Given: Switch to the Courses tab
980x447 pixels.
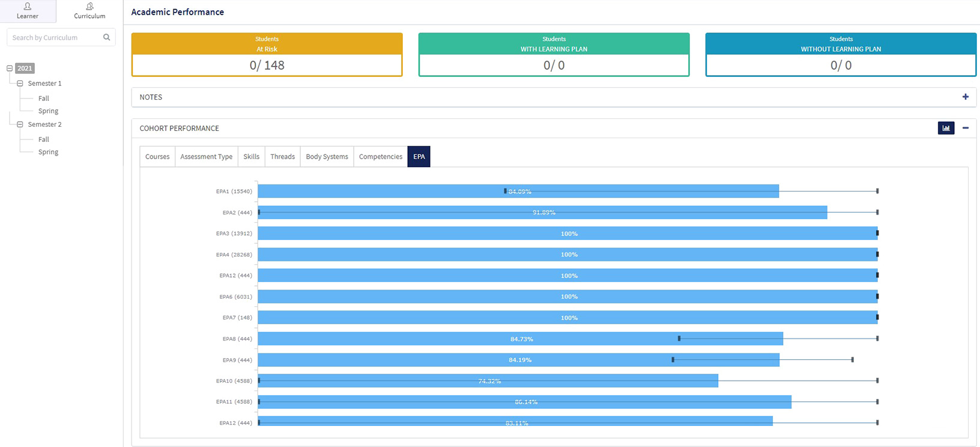Looking at the screenshot, I should 157,157.
